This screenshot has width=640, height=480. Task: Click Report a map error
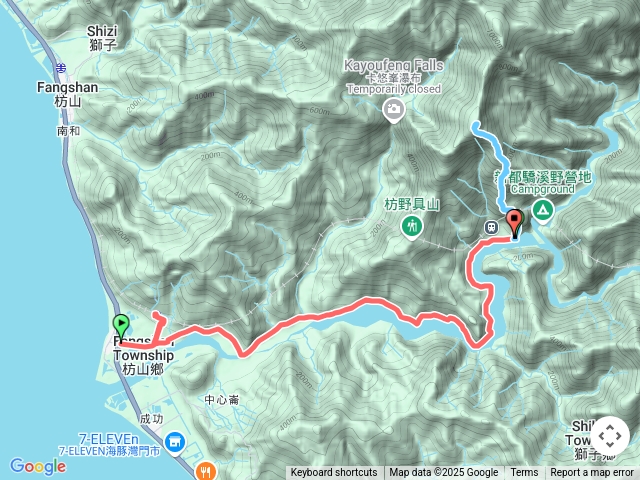[592, 473]
